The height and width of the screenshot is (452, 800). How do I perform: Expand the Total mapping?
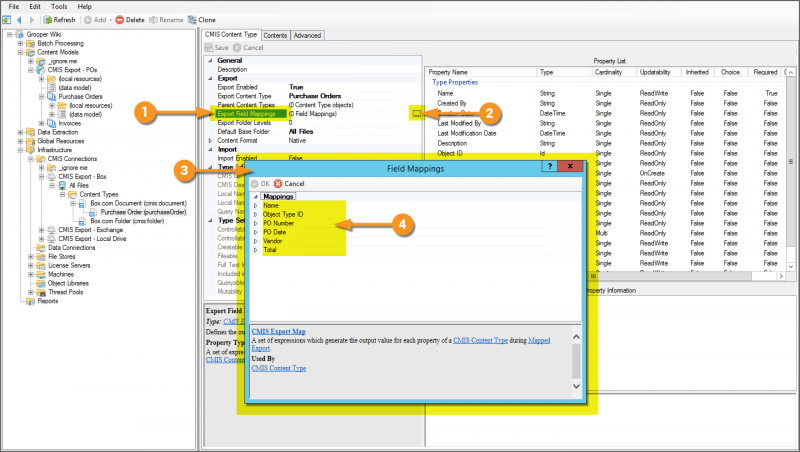point(256,250)
